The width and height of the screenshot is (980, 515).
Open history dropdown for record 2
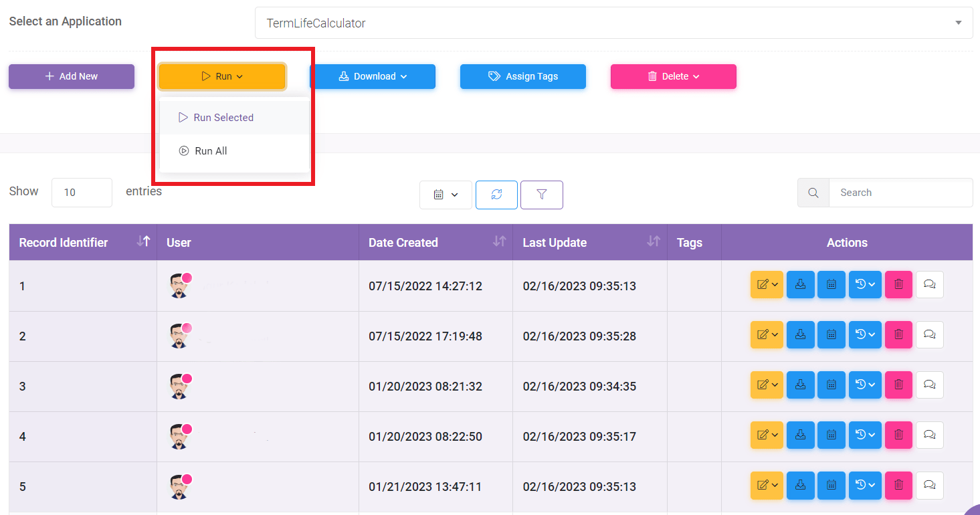tap(865, 334)
